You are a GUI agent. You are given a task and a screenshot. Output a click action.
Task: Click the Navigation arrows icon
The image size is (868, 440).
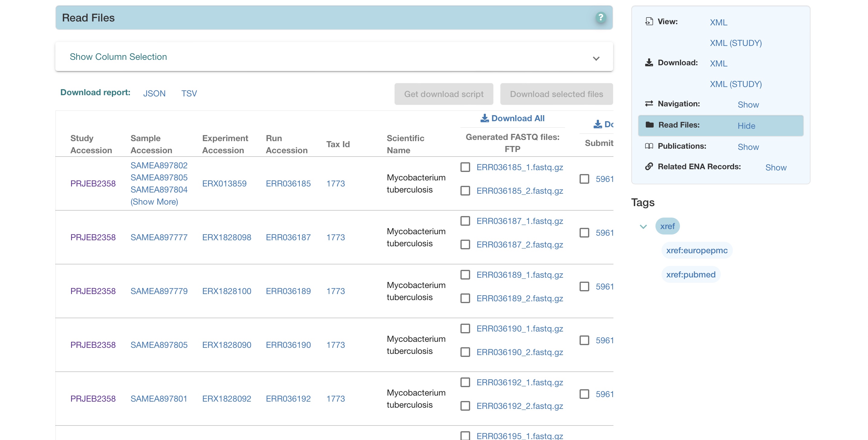tap(649, 104)
